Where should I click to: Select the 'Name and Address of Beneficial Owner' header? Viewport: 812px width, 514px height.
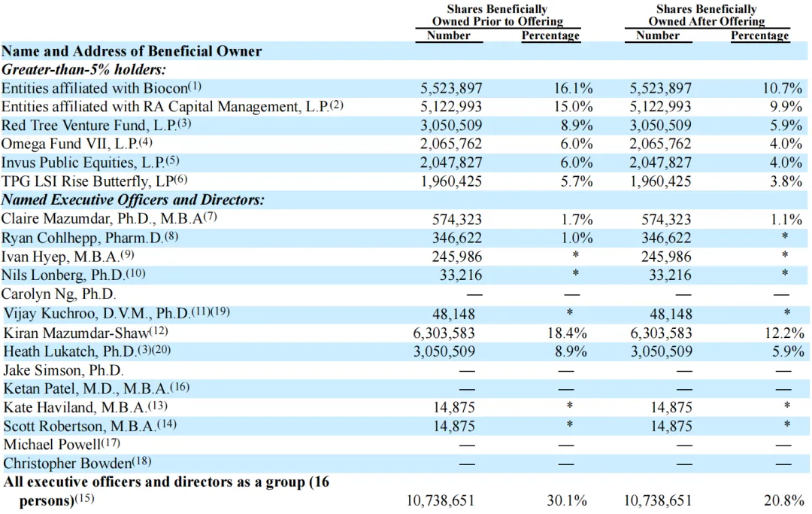click(132, 51)
